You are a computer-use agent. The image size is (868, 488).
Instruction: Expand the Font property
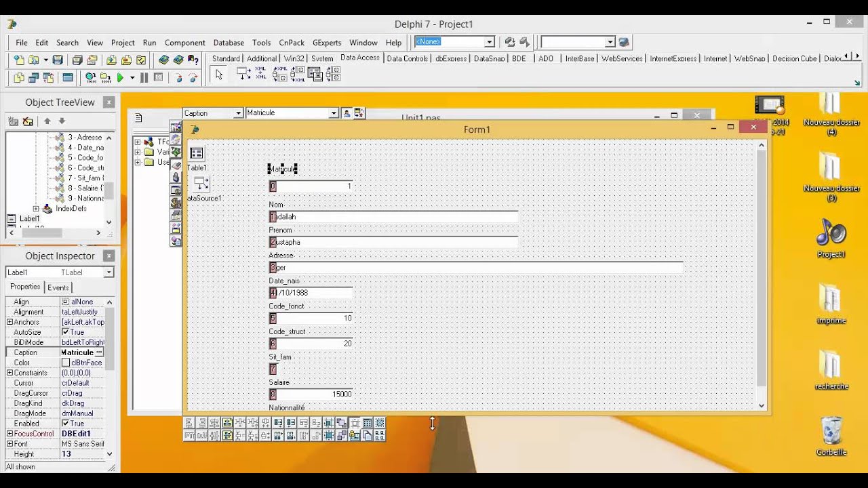[x=9, y=444]
